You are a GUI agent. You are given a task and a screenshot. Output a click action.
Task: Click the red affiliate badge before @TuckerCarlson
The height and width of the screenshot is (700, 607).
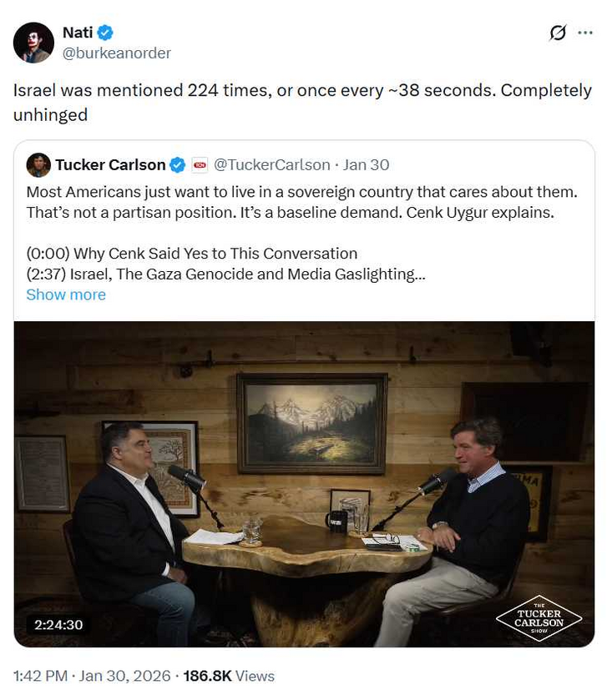(x=200, y=164)
